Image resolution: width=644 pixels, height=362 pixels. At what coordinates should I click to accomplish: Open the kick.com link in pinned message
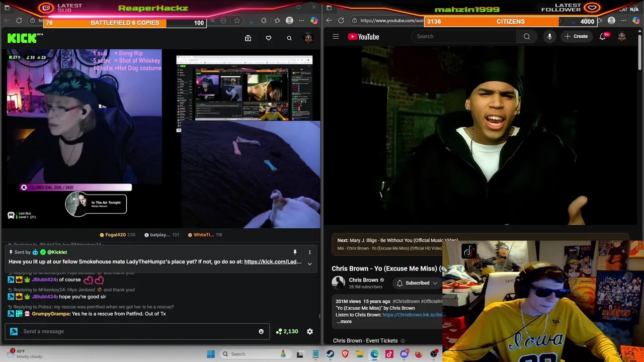click(x=273, y=261)
